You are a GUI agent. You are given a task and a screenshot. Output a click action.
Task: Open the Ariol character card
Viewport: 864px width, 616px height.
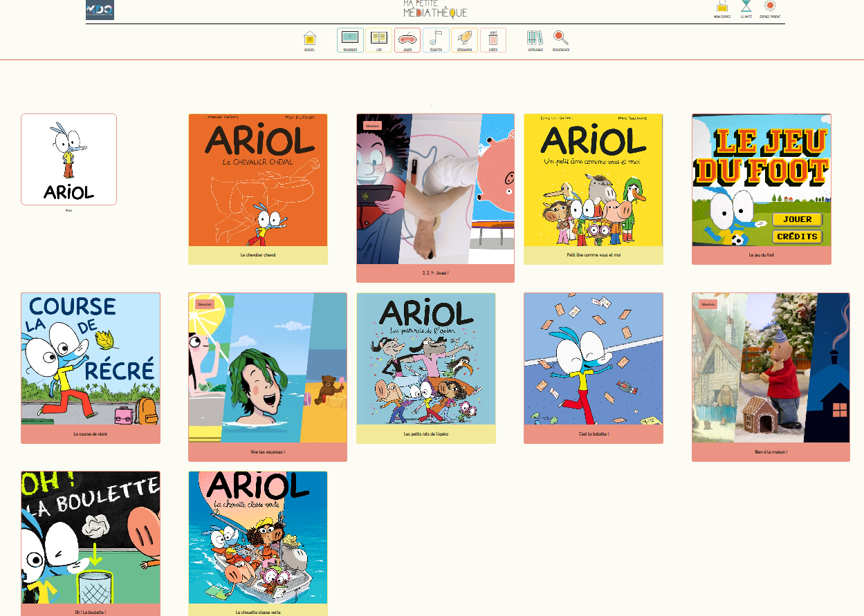tap(68, 160)
